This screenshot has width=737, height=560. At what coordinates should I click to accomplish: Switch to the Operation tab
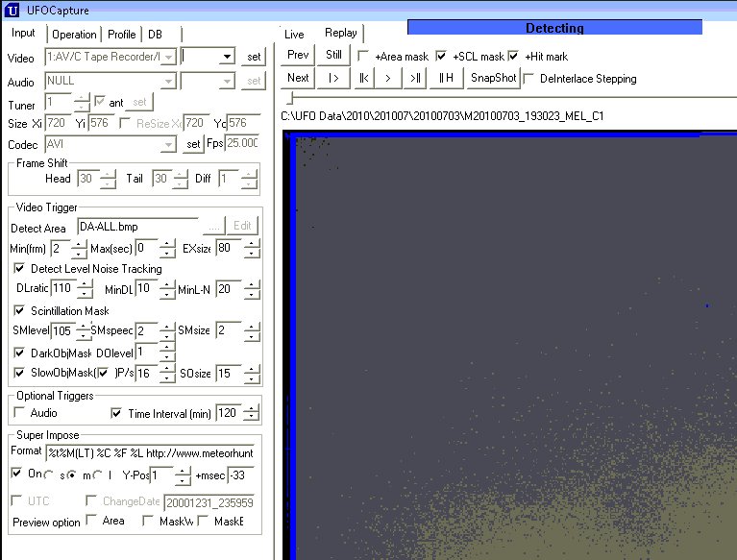point(74,34)
